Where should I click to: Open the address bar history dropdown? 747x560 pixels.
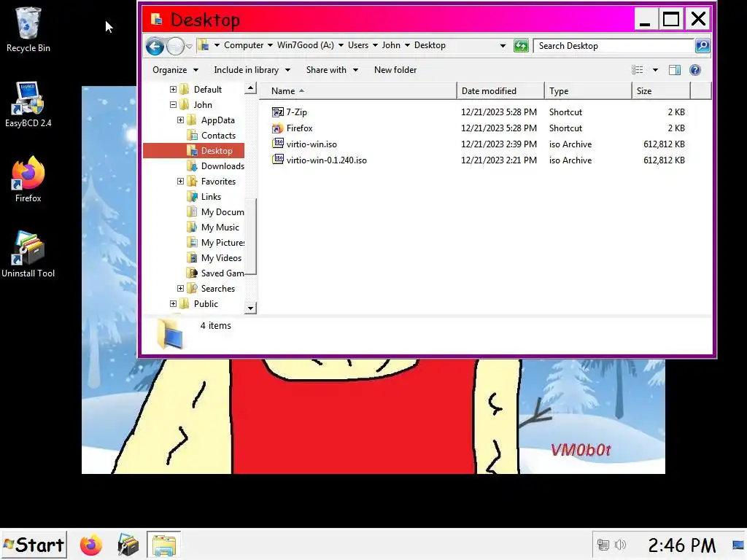pyautogui.click(x=503, y=46)
